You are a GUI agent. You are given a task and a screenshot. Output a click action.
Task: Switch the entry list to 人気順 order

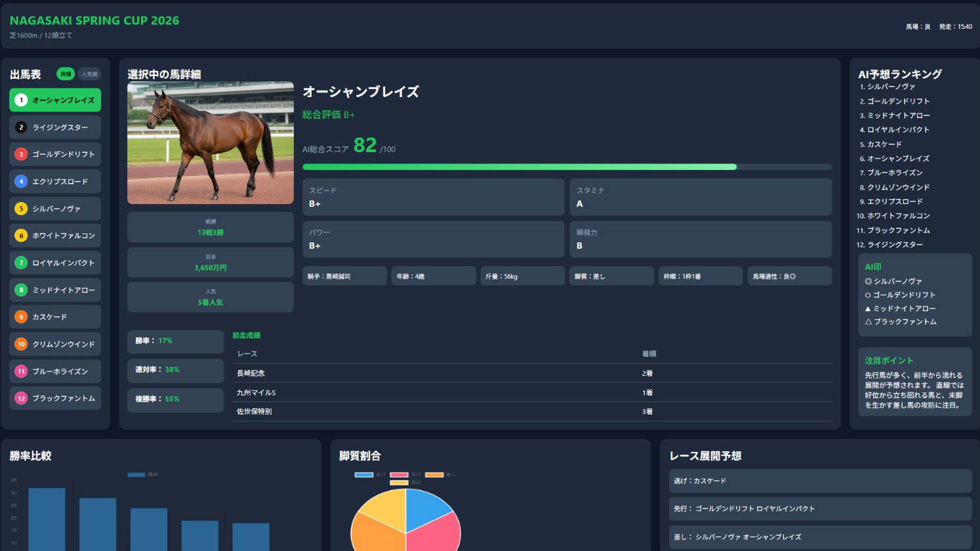89,74
